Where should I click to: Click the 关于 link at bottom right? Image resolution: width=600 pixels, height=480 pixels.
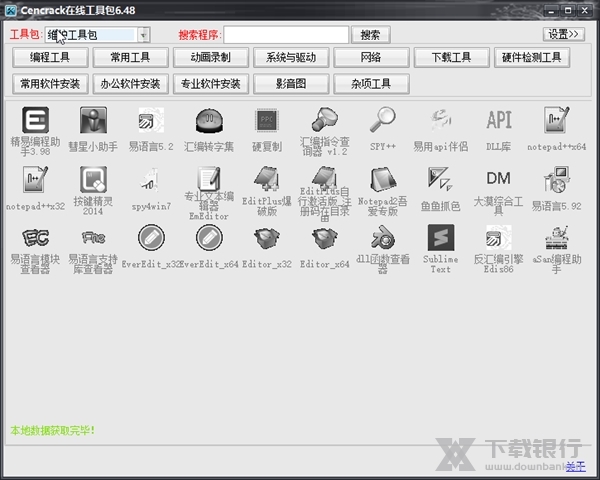(x=576, y=466)
